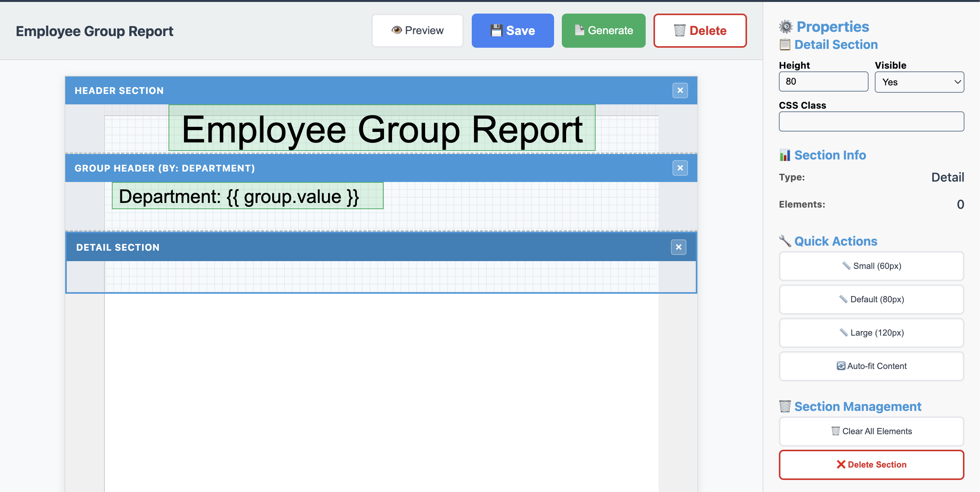Click the gear icon next to Properties heading

[785, 26]
